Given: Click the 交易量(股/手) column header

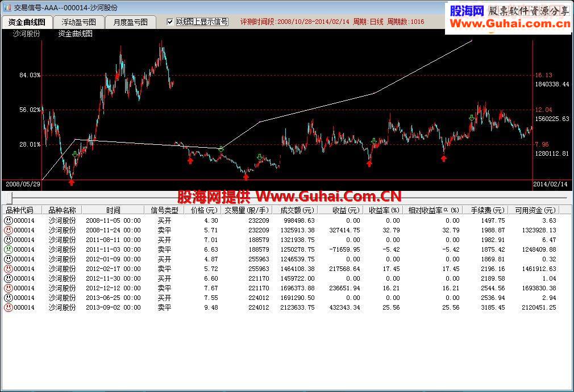Looking at the screenshot, I should (247, 210).
